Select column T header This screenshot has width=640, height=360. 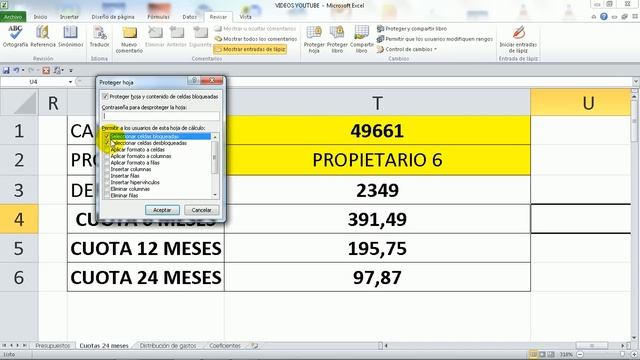pos(378,103)
